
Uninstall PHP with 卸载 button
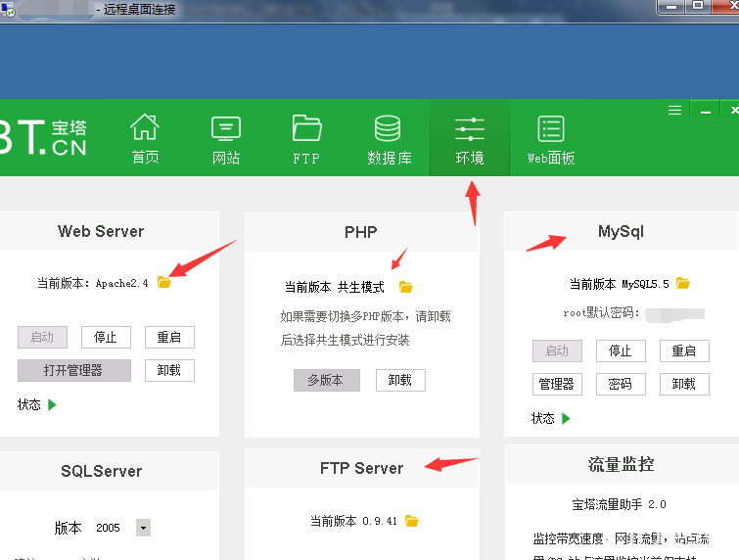coord(400,380)
